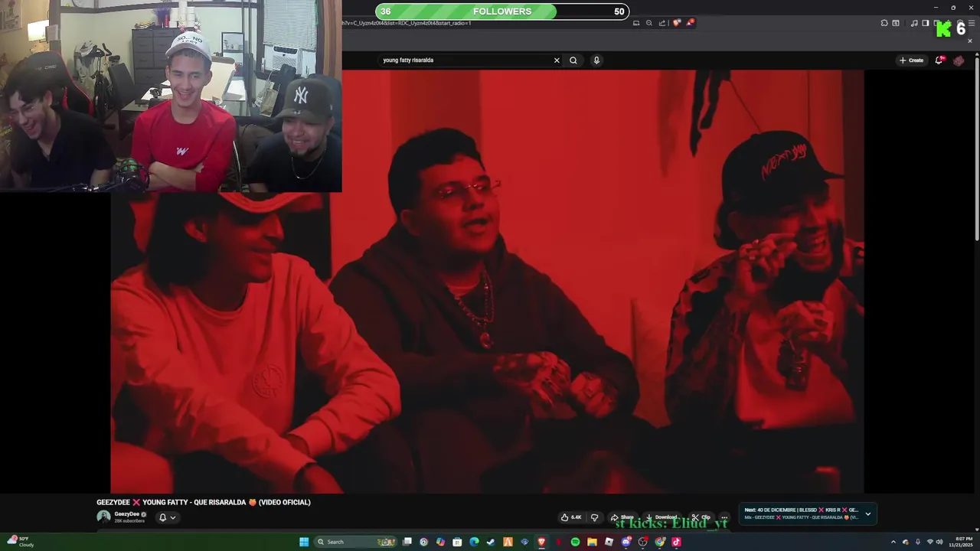Open the browser extensions puzzle icon
Screen dimensions: 980x551
tap(884, 23)
